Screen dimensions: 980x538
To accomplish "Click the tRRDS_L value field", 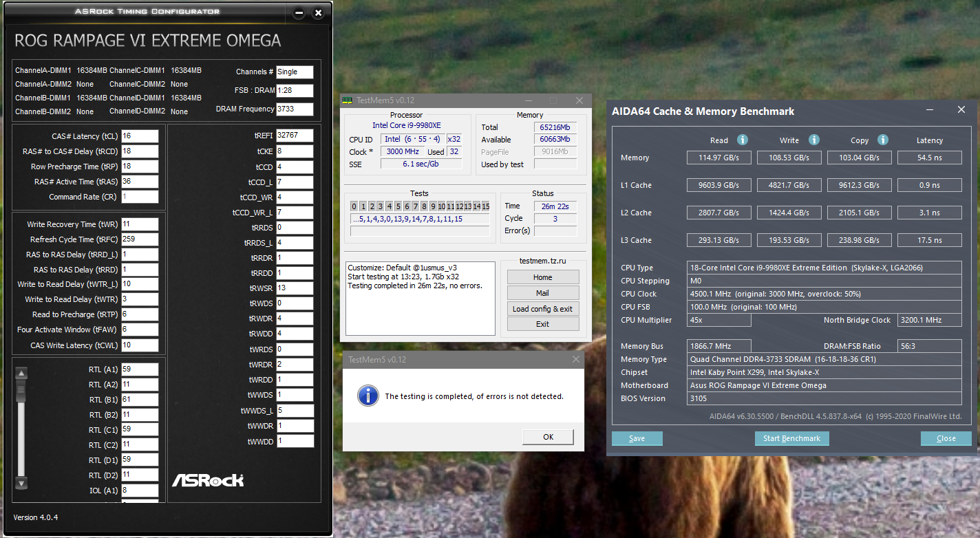I will [x=295, y=243].
